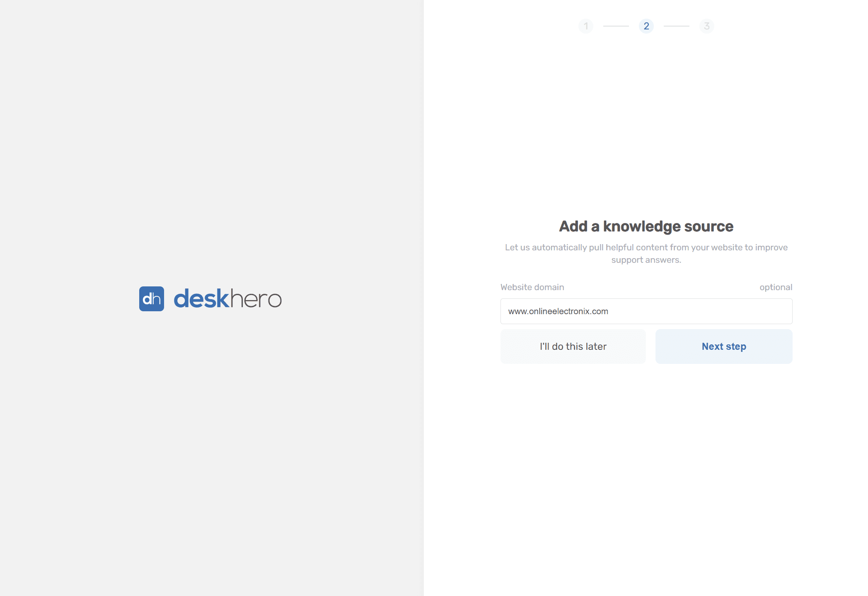Click the www.onlineelectronix.com text in field
Viewport: 868px width, 596px height.
tap(558, 311)
